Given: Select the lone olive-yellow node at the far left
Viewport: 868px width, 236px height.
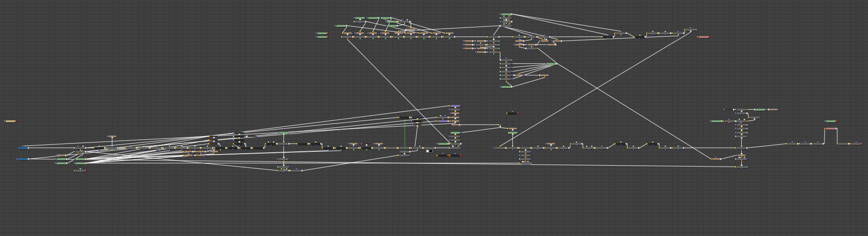Looking at the screenshot, I should pyautogui.click(x=10, y=121).
